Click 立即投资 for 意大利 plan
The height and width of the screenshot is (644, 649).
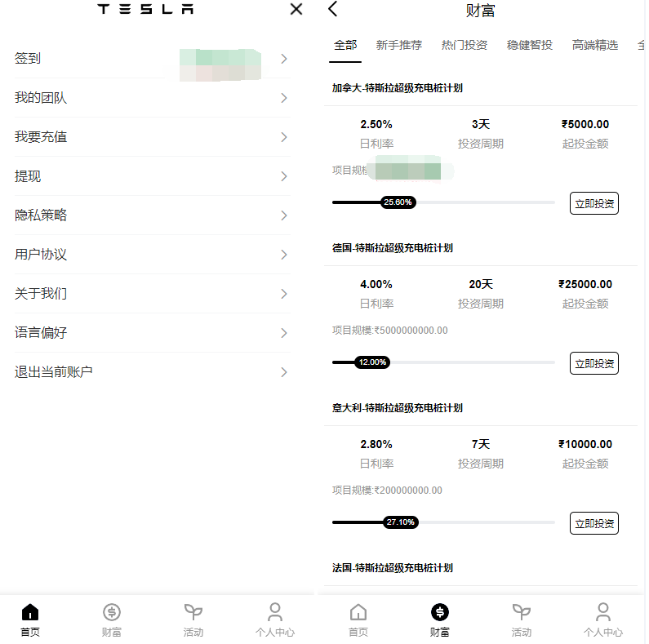tap(594, 523)
